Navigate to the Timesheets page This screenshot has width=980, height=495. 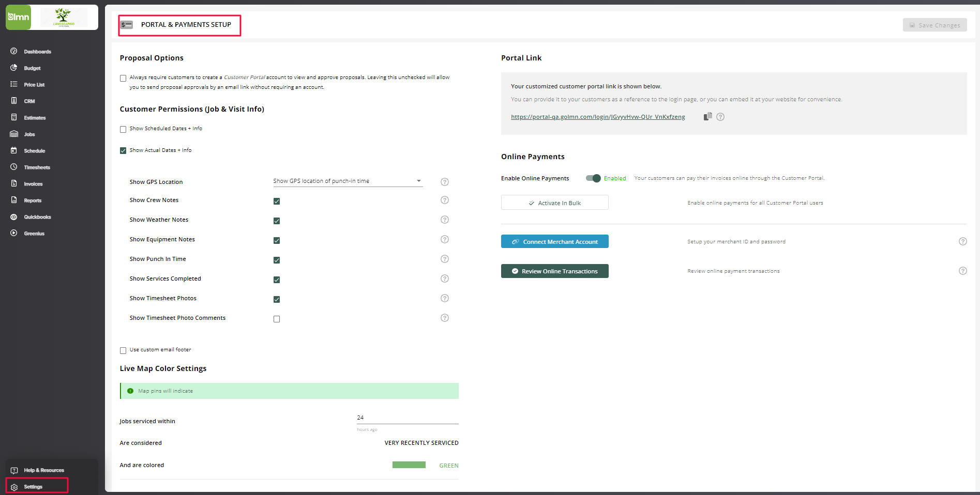(37, 167)
